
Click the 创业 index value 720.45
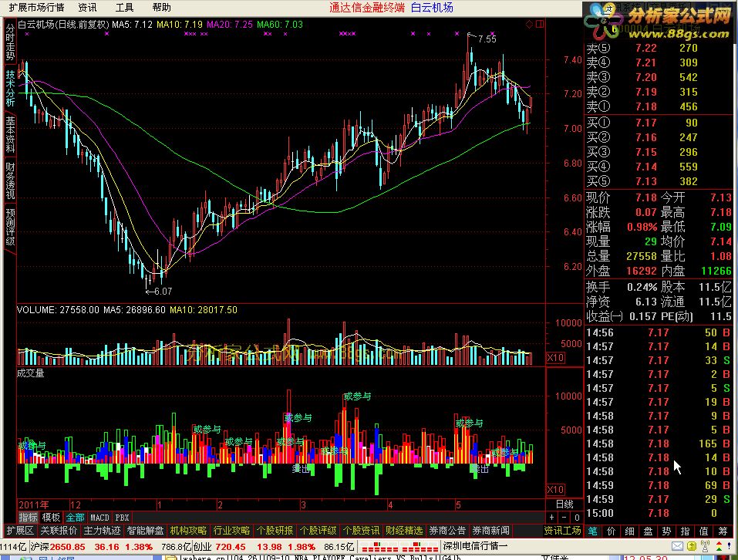tap(231, 547)
